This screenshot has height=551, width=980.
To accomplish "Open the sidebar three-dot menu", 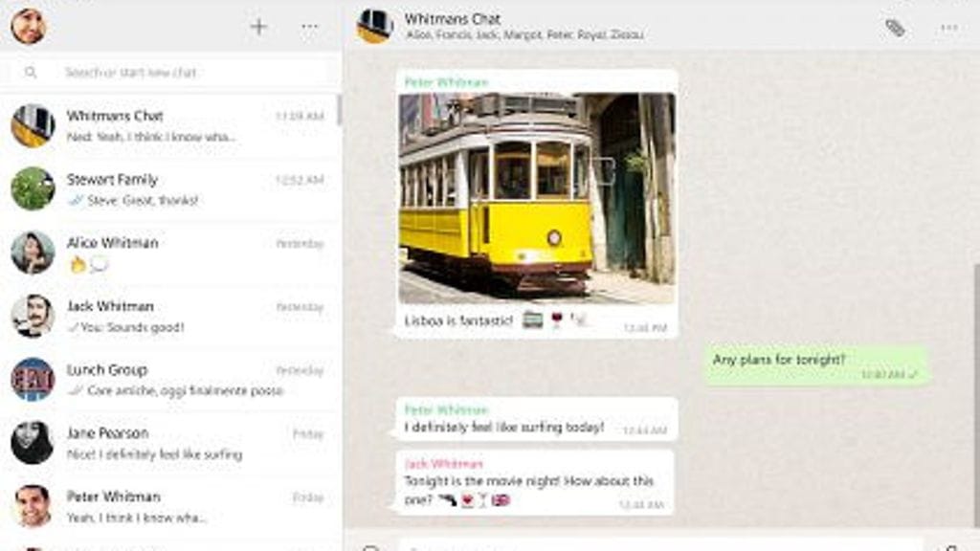I will point(310,27).
